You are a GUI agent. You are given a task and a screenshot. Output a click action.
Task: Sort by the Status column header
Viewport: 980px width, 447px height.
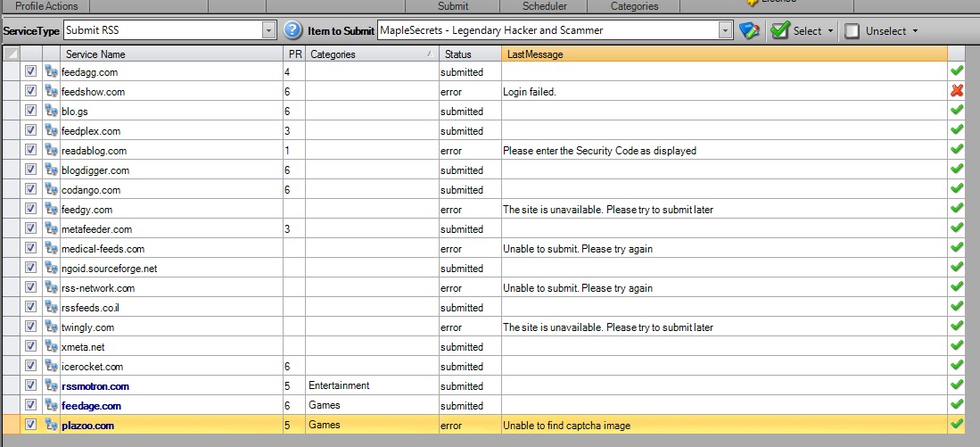click(470, 54)
